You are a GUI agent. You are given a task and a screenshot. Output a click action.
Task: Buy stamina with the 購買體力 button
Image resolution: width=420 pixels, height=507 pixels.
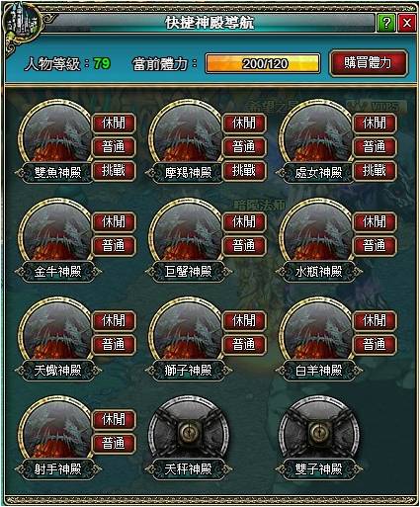pyautogui.click(x=368, y=63)
